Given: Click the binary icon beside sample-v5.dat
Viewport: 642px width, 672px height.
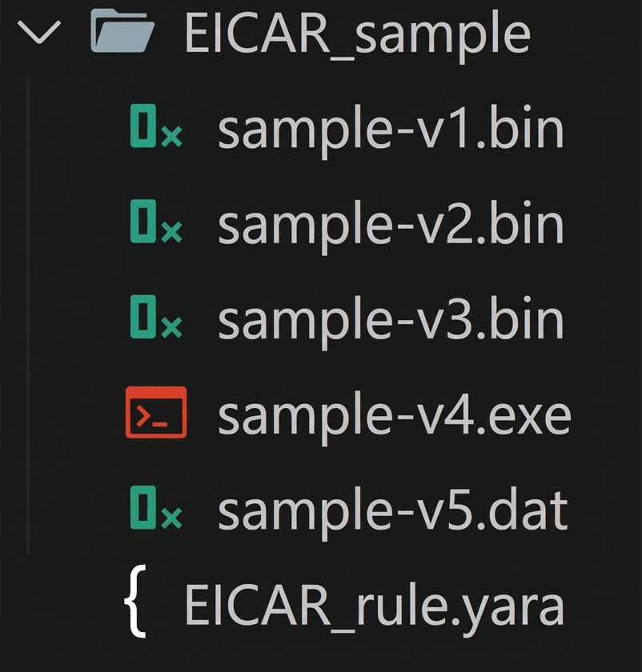Looking at the screenshot, I should [x=155, y=510].
